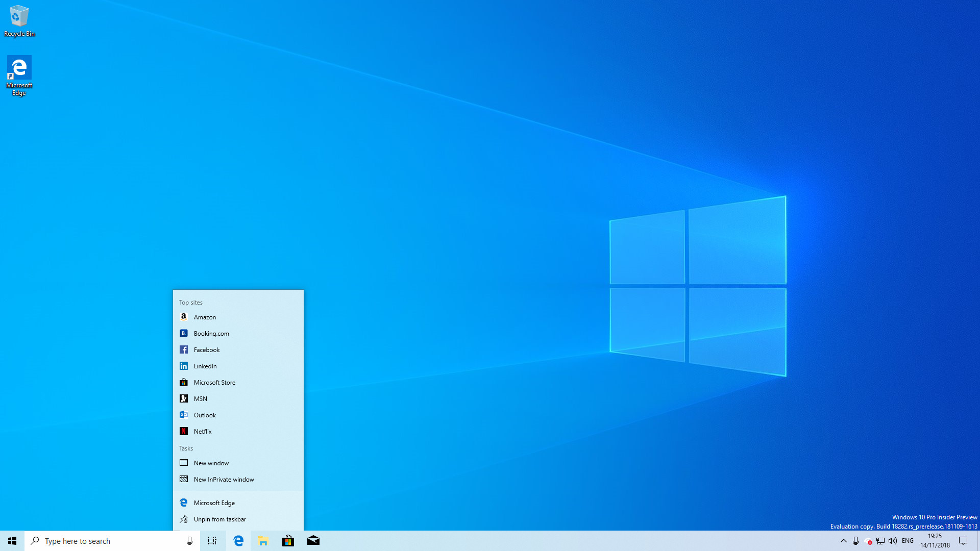Click the mail app taskbar icon
Viewport: 980px width, 551px height.
click(313, 540)
